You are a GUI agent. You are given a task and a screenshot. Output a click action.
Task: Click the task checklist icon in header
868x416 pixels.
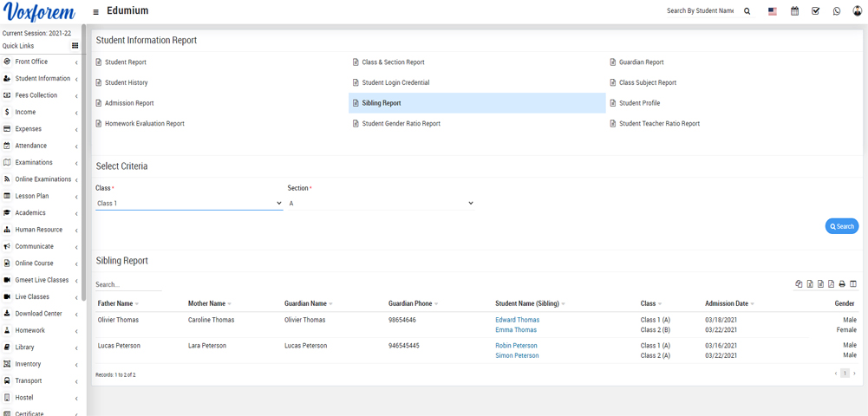(815, 11)
